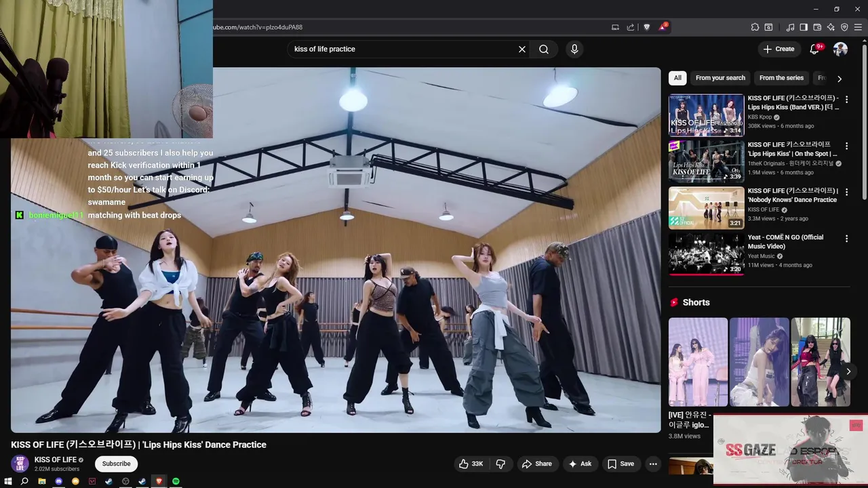Screen dimensions: 868x488
Task: Open KISS OF LIFE channel avatar
Action: point(20,464)
